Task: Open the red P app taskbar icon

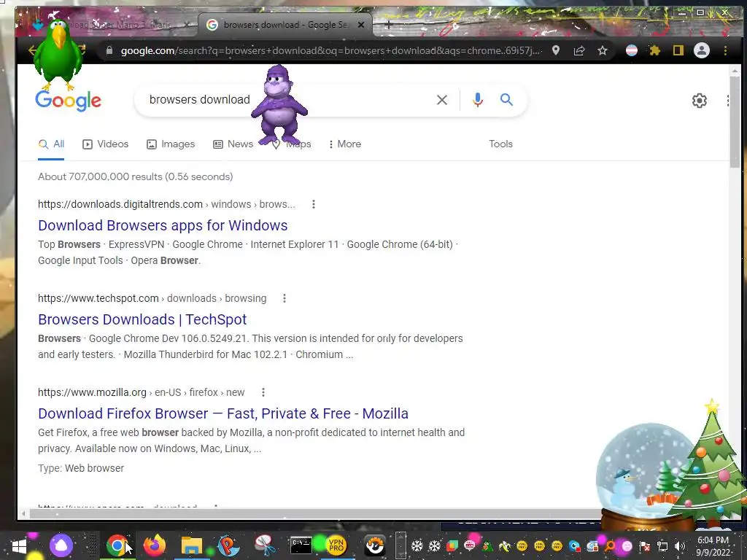Action: 228,545
